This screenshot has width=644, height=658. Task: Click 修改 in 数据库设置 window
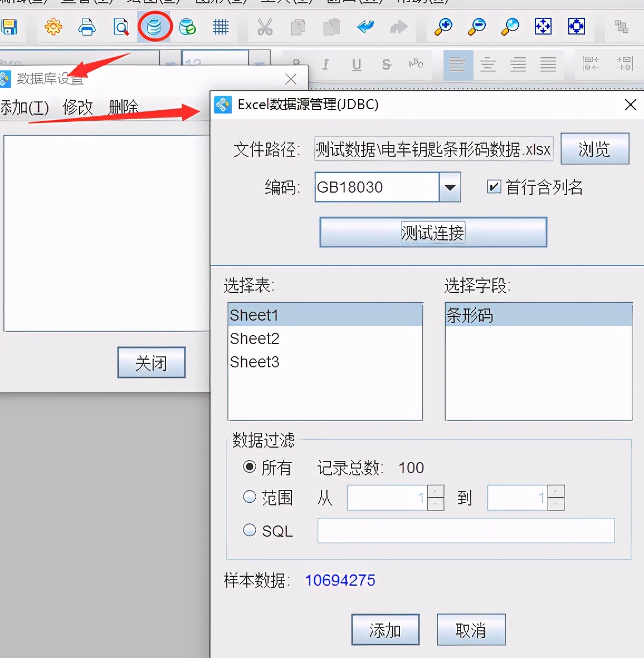click(77, 107)
